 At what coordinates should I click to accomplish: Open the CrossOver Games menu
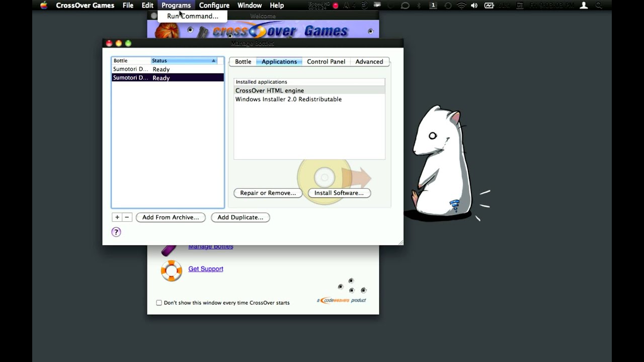[x=85, y=6]
